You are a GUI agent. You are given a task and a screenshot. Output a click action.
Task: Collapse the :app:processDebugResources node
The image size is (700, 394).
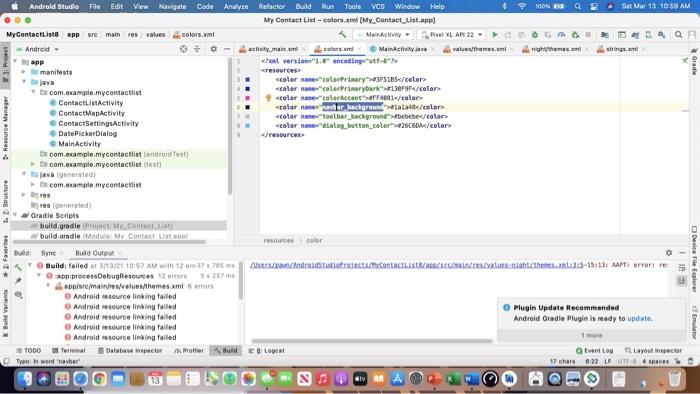pyautogui.click(x=39, y=276)
